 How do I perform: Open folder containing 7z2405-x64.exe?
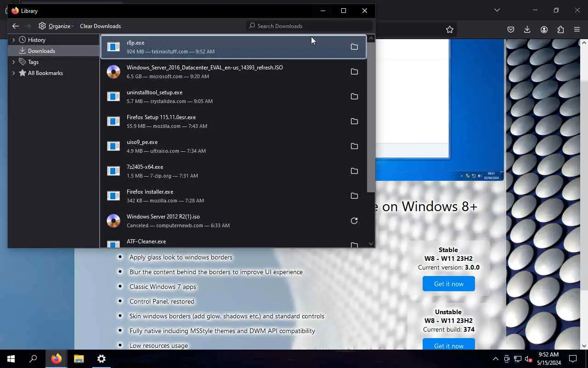354,171
